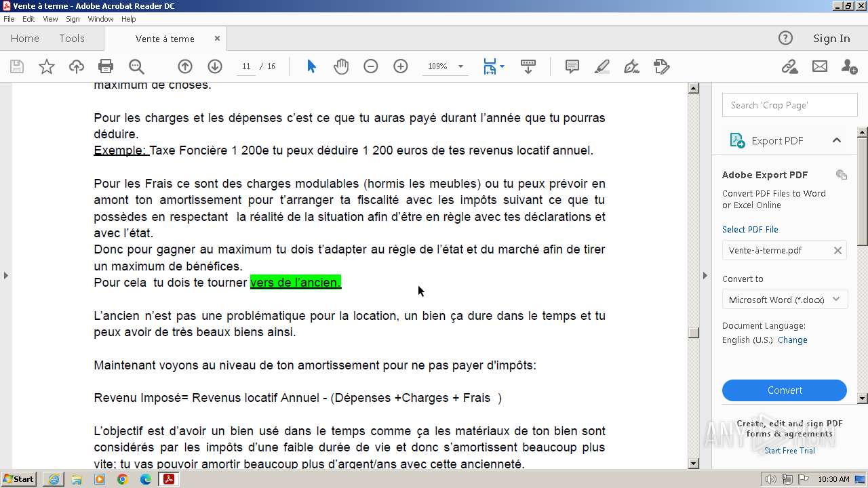Go to next page arrow
This screenshot has height=488, width=868.
[215, 66]
